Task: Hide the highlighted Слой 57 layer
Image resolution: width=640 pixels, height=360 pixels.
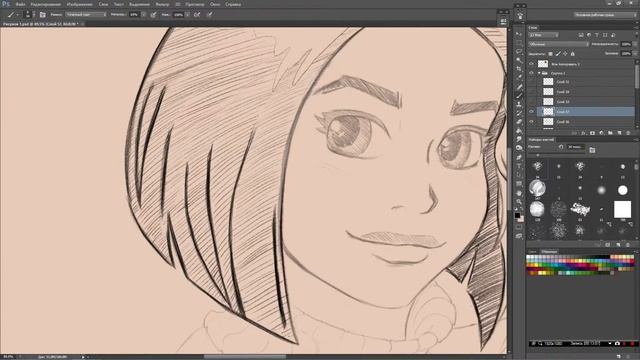Action: click(x=531, y=111)
